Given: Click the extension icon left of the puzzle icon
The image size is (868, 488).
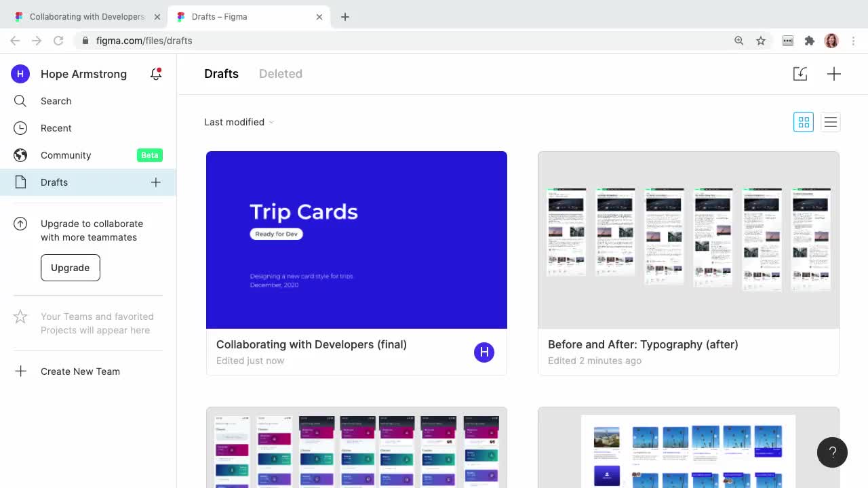Looking at the screenshot, I should (x=788, y=41).
